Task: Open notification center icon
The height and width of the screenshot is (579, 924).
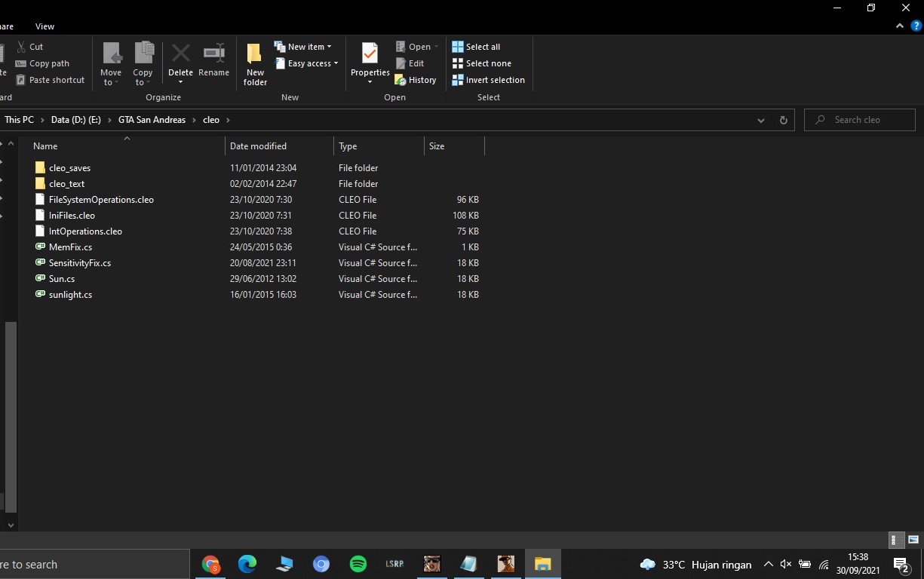Action: click(901, 565)
